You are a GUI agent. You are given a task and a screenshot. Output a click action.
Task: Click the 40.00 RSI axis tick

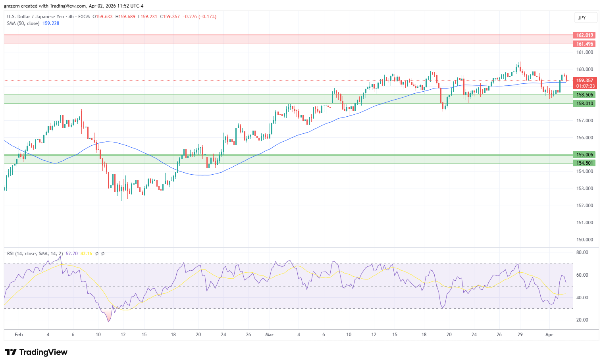point(582,298)
